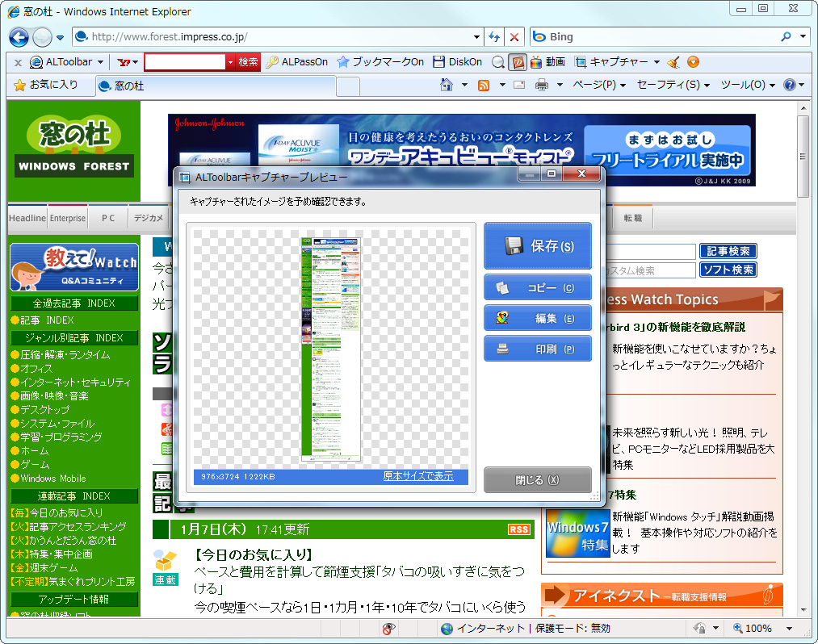This screenshot has width=818, height=644.
Task: Click the page refresh icon beside address bar
Action: 493,36
